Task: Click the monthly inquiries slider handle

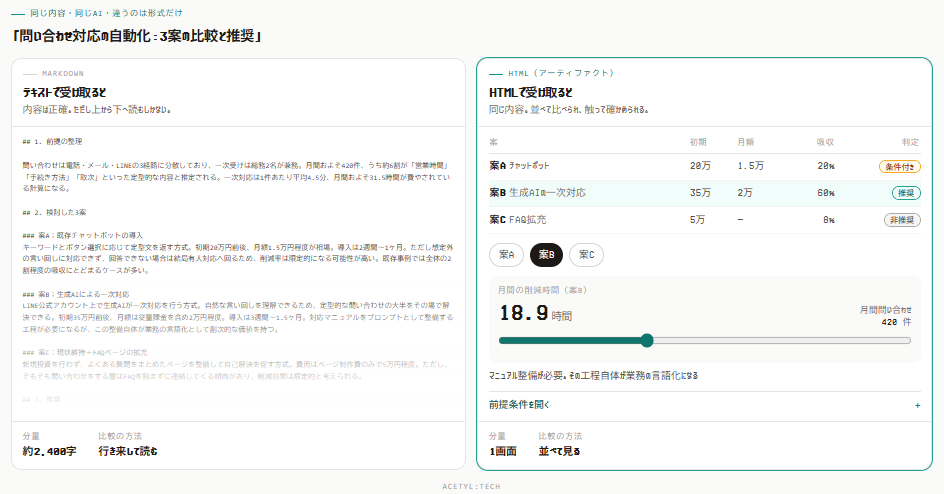Action: tap(647, 341)
